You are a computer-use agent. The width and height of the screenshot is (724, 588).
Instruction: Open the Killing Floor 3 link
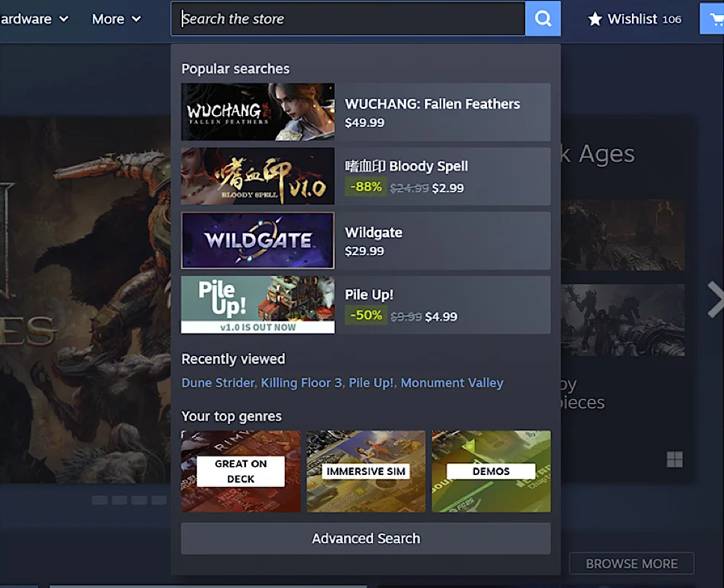(x=301, y=382)
